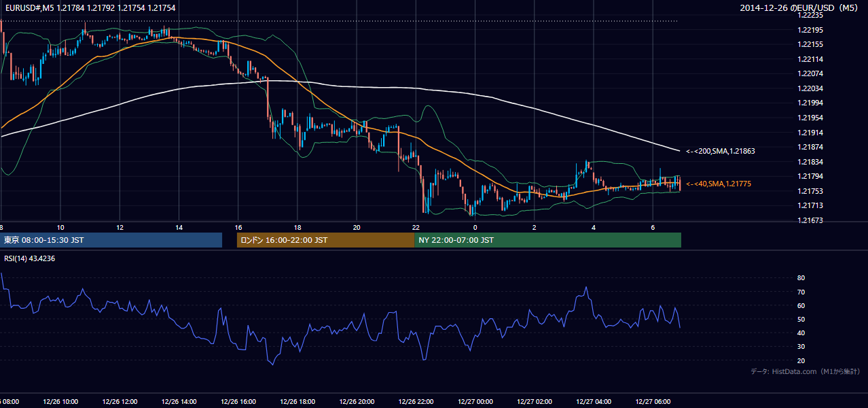Viewport: 868px width, 408px height.
Task: Click price axis value 1.22195
Action: click(x=809, y=30)
